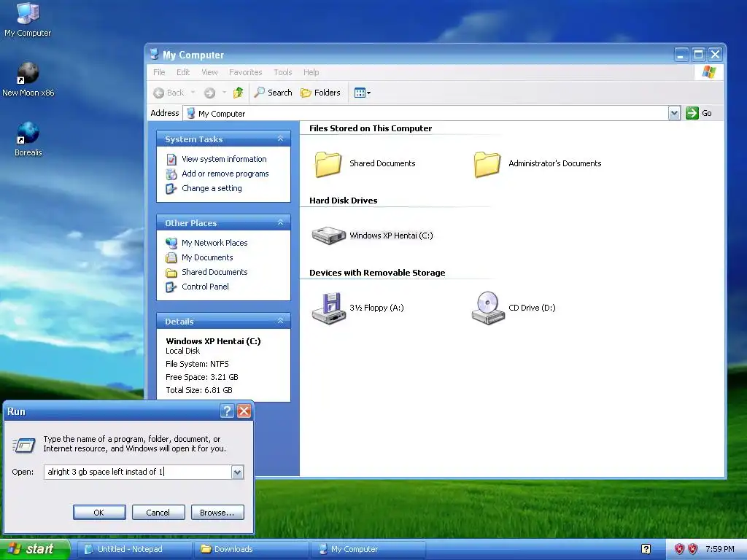Select the Shared Documents folder icon
747x560 pixels.
(x=328, y=164)
